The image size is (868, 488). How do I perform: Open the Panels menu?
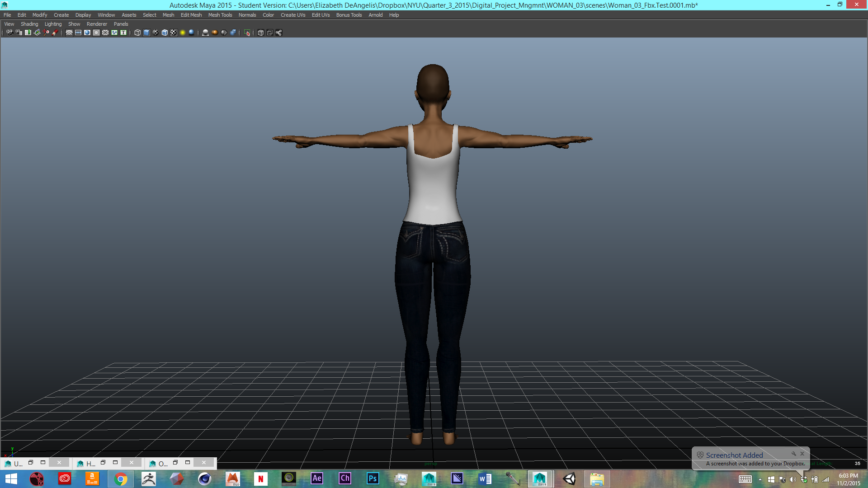click(121, 24)
